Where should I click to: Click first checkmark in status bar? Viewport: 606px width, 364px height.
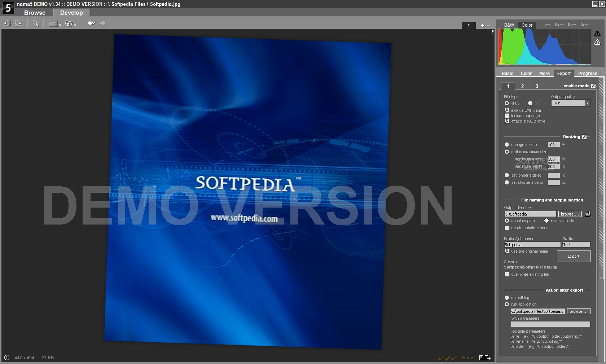(x=441, y=358)
